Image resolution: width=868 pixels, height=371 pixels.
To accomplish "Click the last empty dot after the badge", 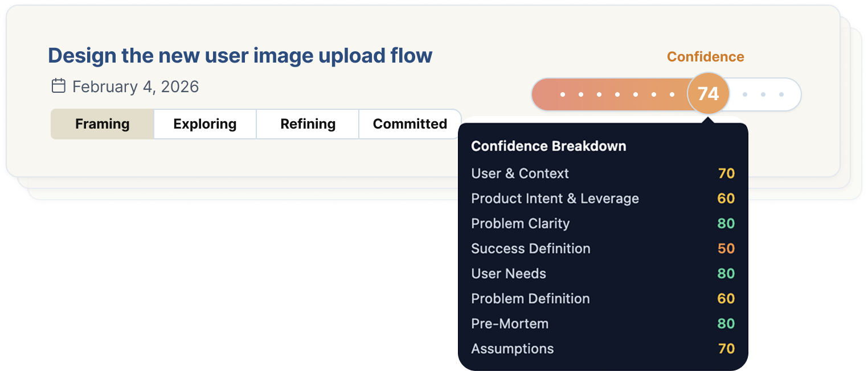I will coord(782,93).
